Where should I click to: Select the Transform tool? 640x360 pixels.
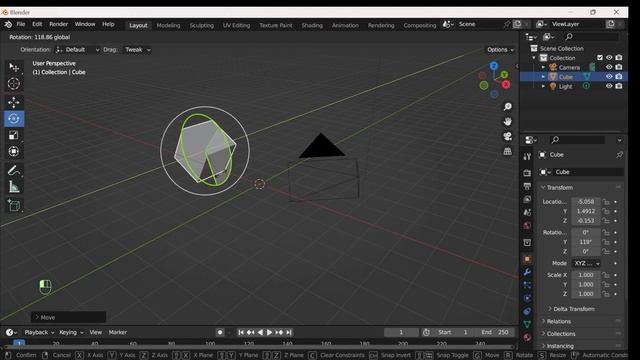pyautogui.click(x=14, y=151)
